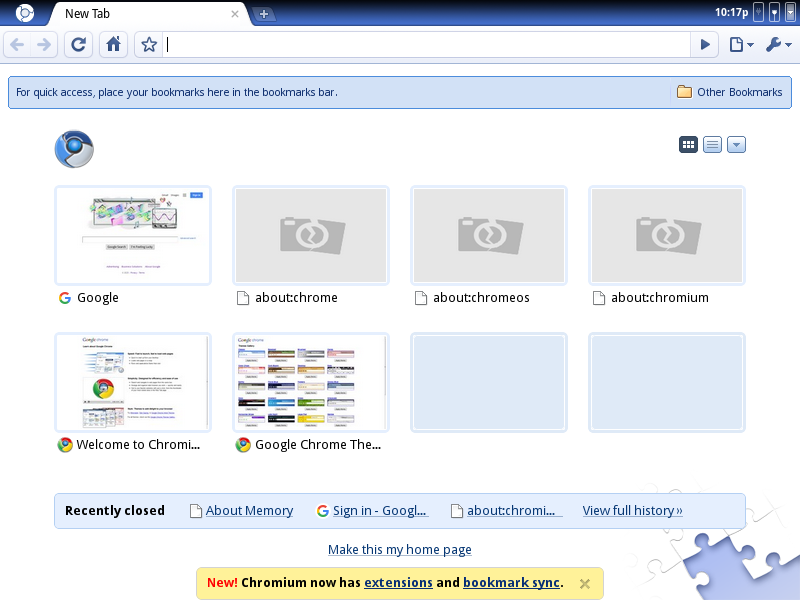Click the bookmarks bar hint text

click(x=177, y=92)
